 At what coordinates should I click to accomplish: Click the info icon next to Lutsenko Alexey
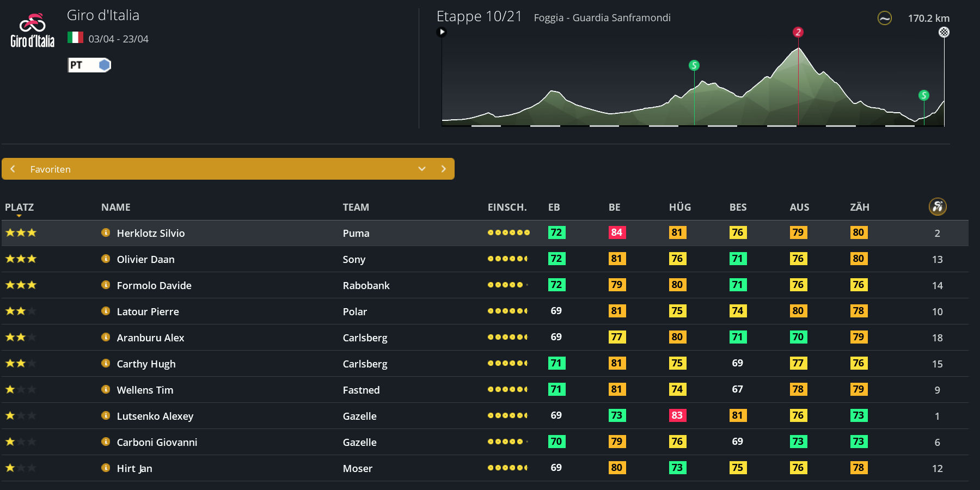[x=106, y=415]
